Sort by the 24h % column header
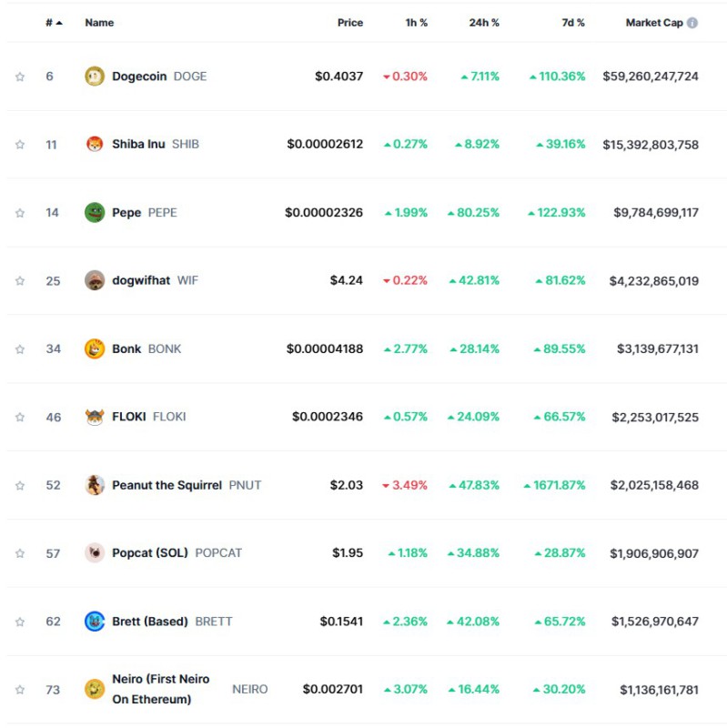The width and height of the screenshot is (727, 728). pyautogui.click(x=483, y=23)
